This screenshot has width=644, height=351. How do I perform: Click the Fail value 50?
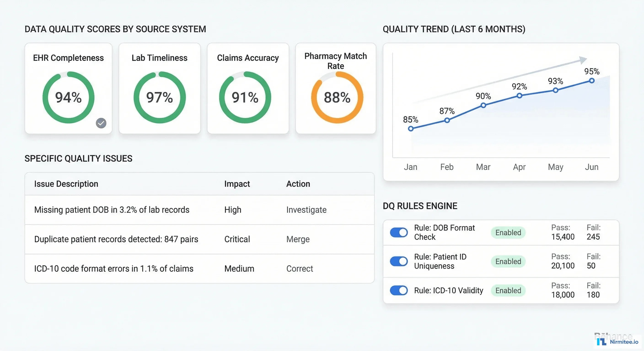coord(591,266)
